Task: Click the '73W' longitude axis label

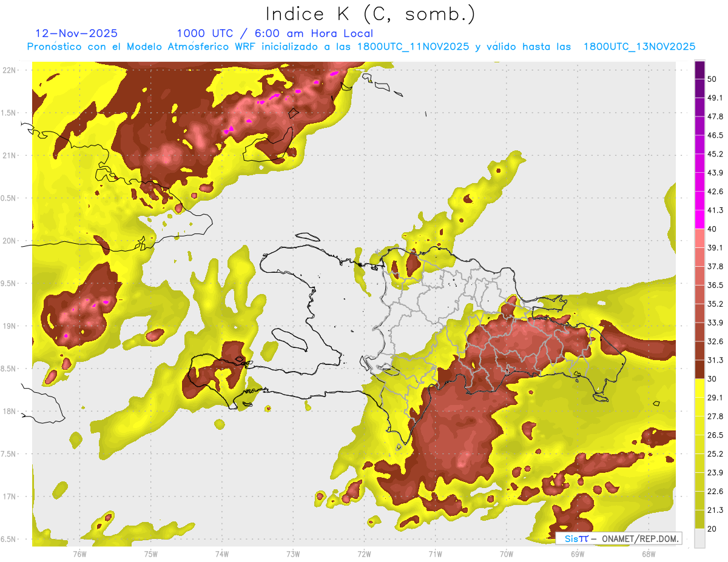Action: click(293, 554)
